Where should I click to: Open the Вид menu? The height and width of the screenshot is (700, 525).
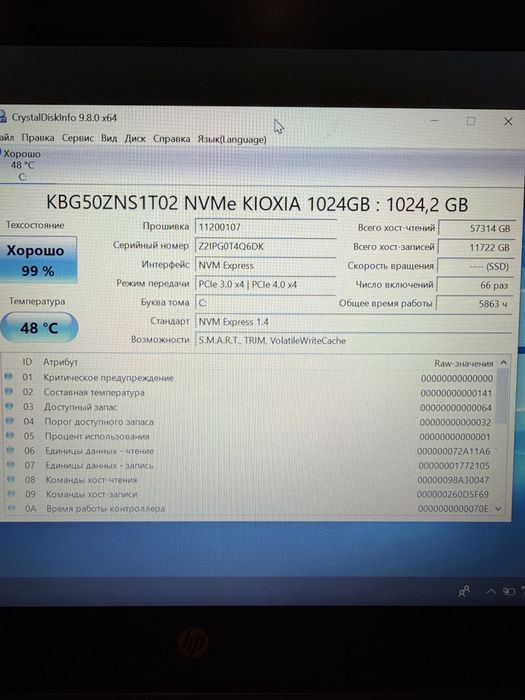[109, 138]
